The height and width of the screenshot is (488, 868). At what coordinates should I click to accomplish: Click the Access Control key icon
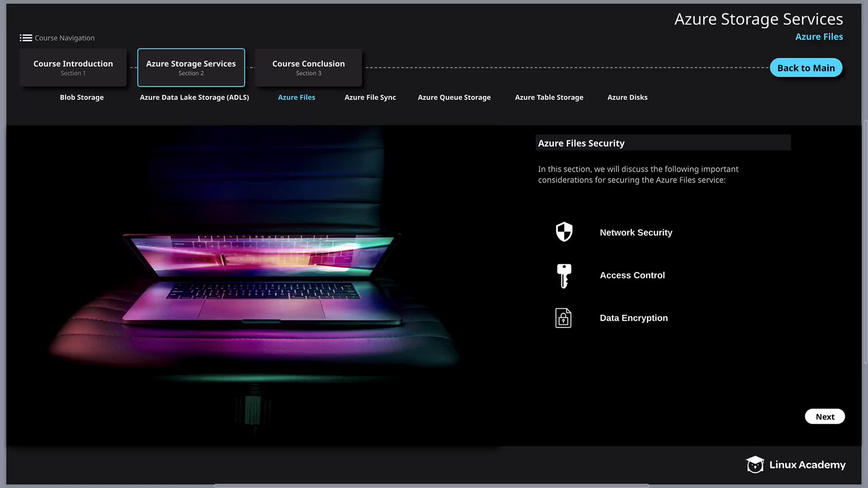pos(564,275)
